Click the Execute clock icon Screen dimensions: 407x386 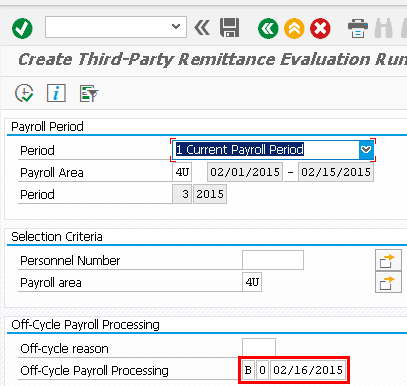click(x=24, y=93)
